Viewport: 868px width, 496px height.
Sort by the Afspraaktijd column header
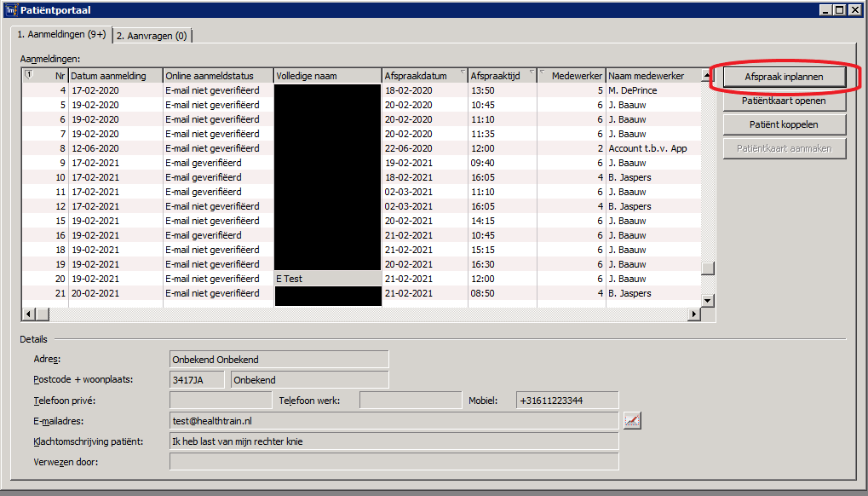click(x=502, y=76)
